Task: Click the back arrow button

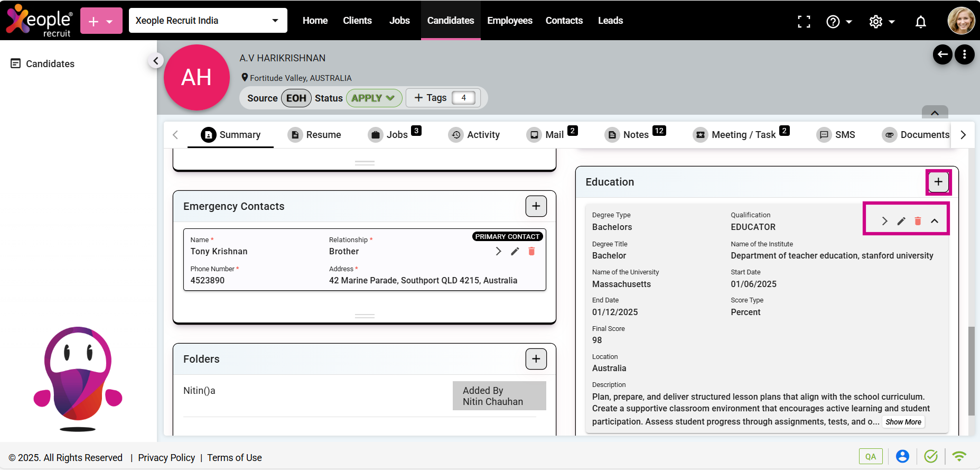Action: click(x=942, y=54)
